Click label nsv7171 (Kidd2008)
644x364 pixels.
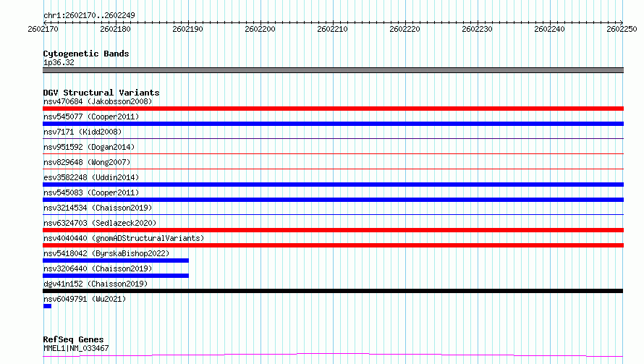82,132
